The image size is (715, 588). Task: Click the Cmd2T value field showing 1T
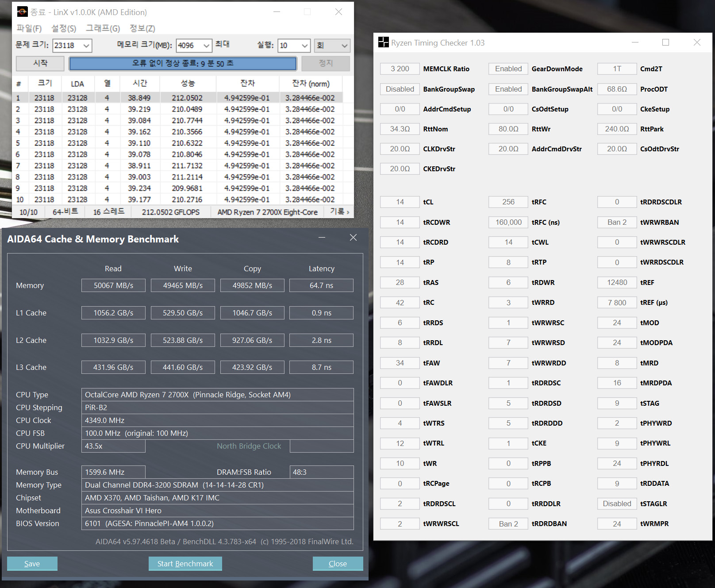tap(617, 69)
